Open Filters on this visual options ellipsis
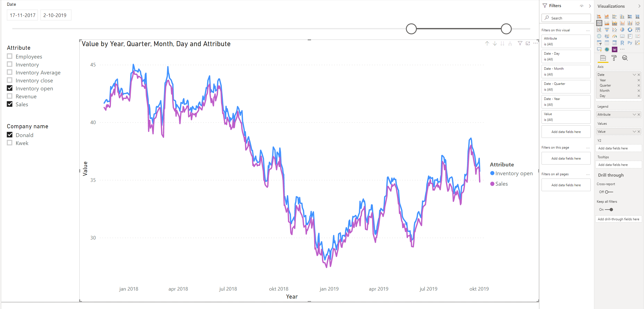The width and height of the screenshot is (644, 309). [588, 30]
